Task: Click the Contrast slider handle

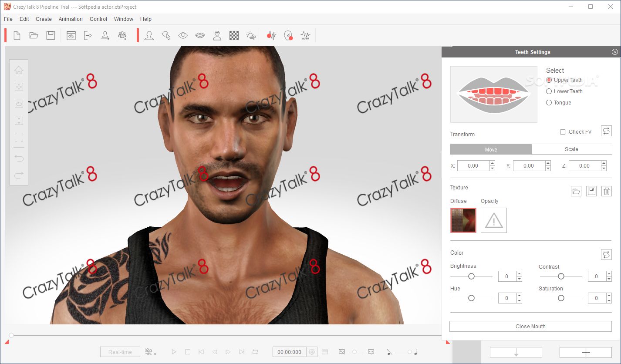Action: [x=561, y=276]
